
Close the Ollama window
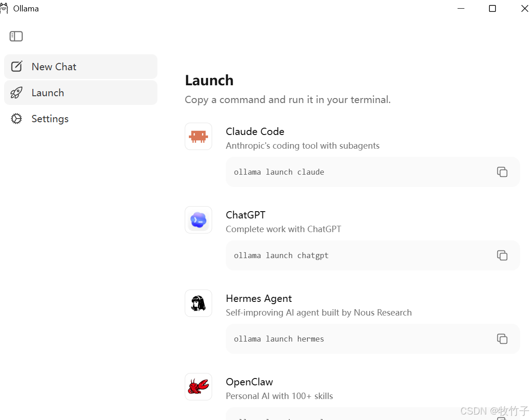[x=525, y=9]
